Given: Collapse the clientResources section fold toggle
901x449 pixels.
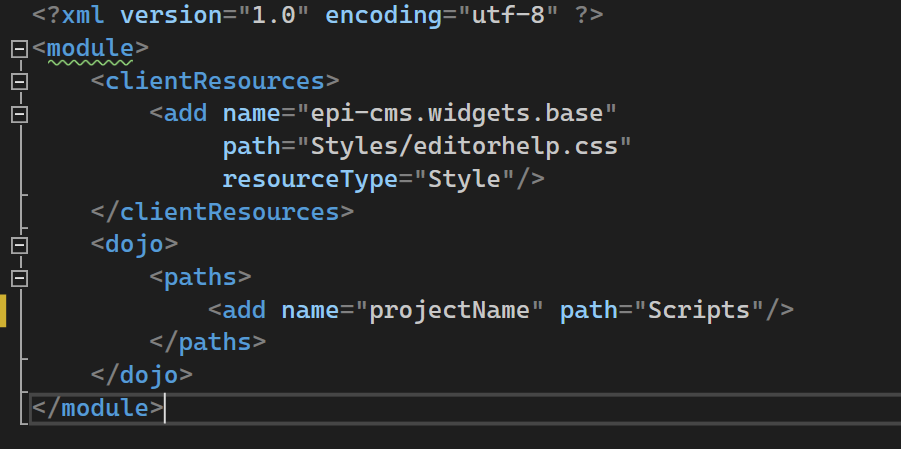Looking at the screenshot, I should click(x=17, y=81).
